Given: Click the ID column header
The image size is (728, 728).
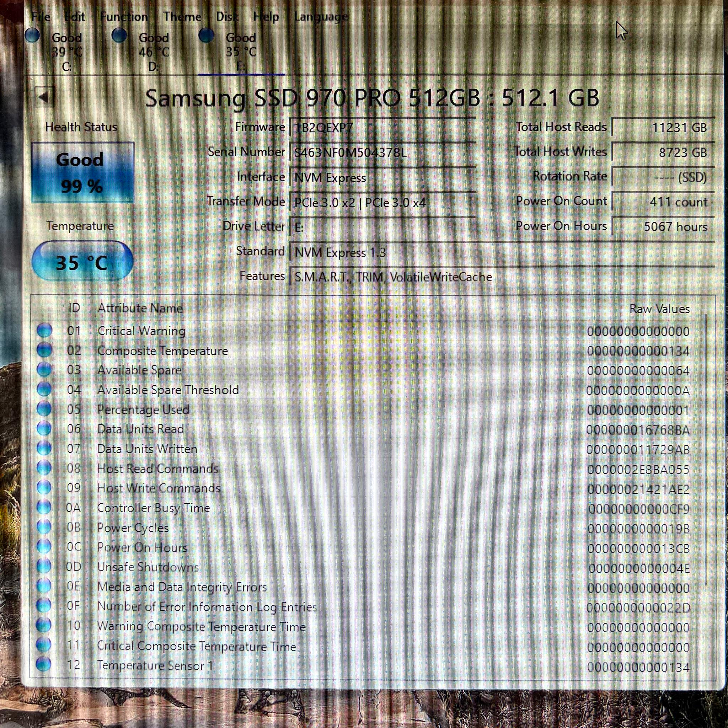Looking at the screenshot, I should (x=74, y=308).
